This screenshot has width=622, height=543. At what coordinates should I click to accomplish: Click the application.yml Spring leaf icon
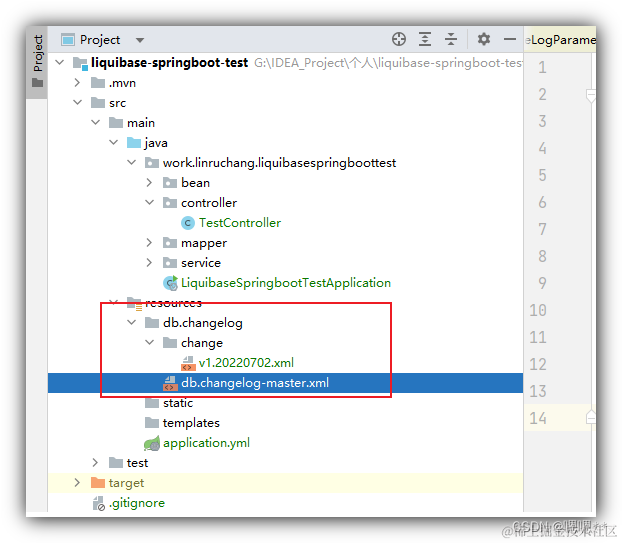pyautogui.click(x=152, y=443)
